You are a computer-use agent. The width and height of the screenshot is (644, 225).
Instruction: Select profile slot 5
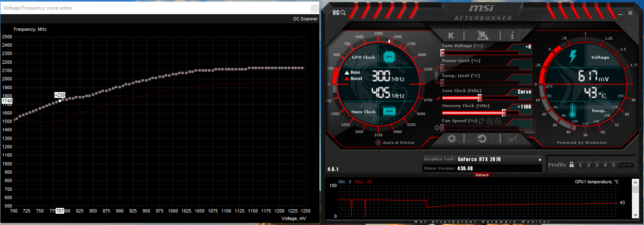pos(613,165)
